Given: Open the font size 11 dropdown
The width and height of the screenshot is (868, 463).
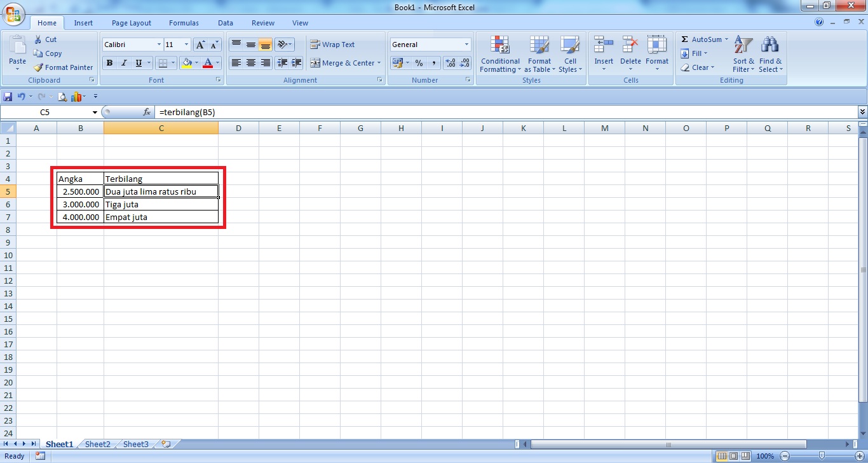Looking at the screenshot, I should pos(187,45).
